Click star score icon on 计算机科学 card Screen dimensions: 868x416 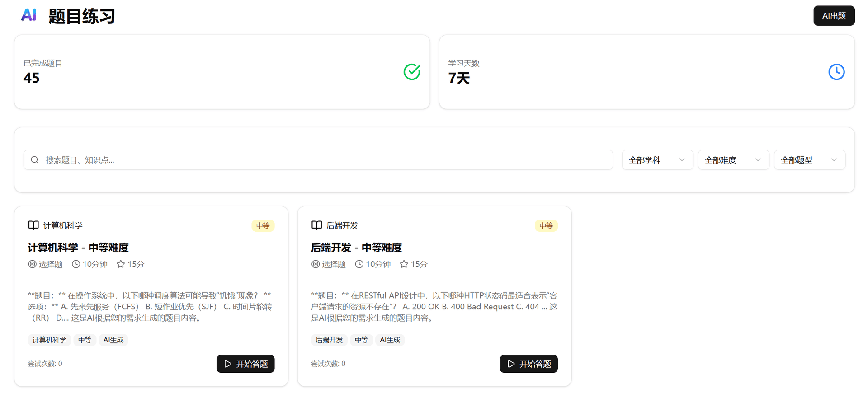pos(121,264)
